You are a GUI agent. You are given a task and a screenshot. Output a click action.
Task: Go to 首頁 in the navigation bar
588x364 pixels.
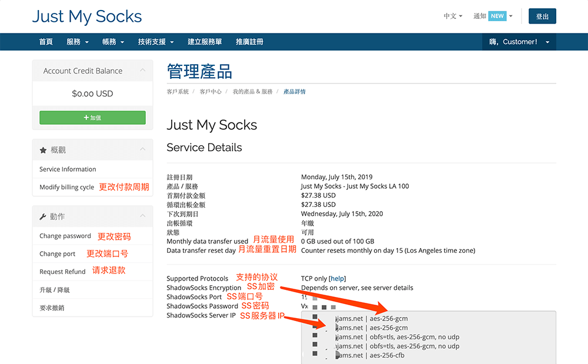click(46, 42)
